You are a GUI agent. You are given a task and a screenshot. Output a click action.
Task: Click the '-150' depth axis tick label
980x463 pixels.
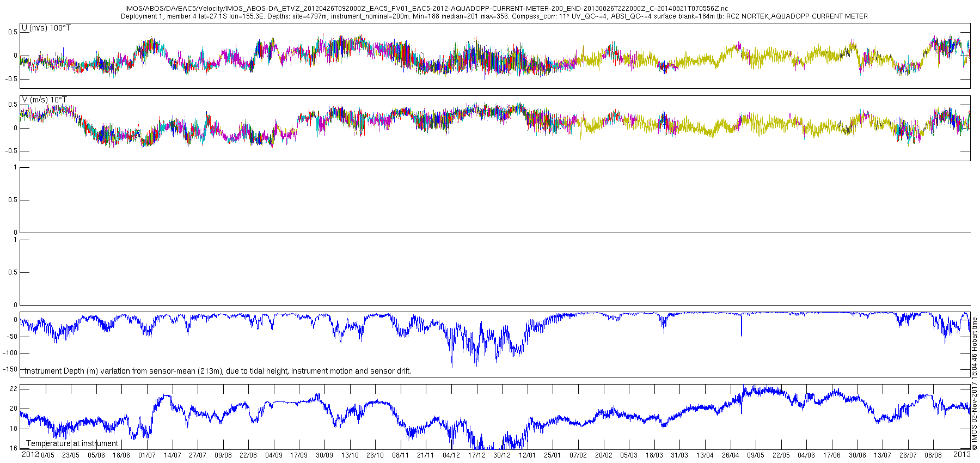[x=11, y=369]
